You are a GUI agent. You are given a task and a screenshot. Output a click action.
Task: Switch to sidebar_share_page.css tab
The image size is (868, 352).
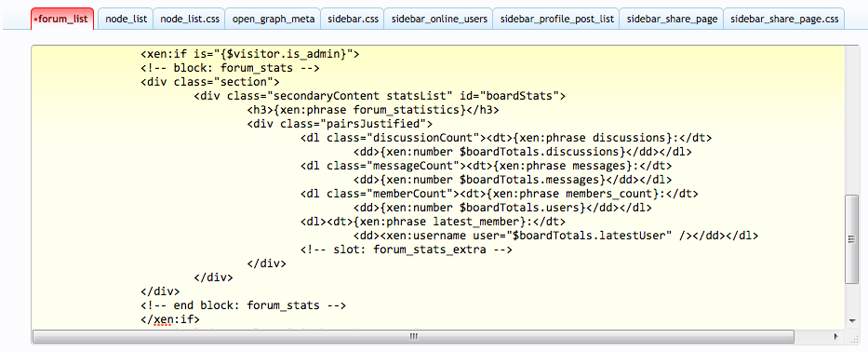click(784, 19)
